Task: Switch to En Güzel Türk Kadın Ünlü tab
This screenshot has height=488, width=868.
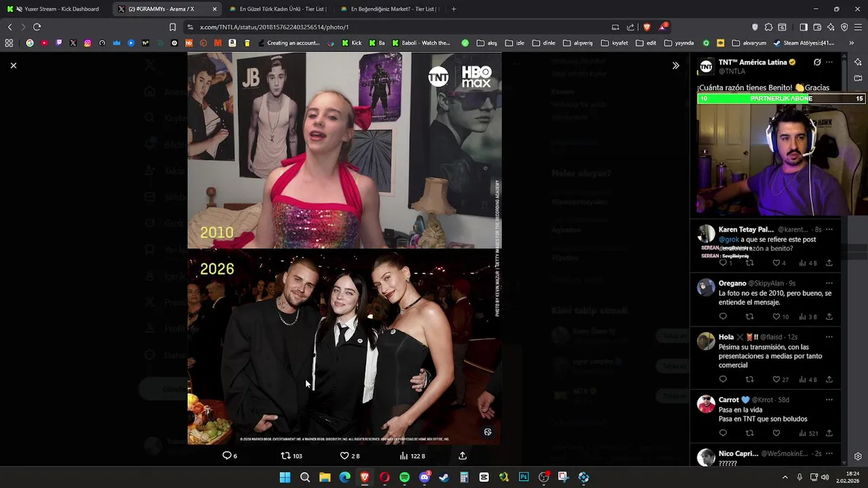Action: click(277, 9)
